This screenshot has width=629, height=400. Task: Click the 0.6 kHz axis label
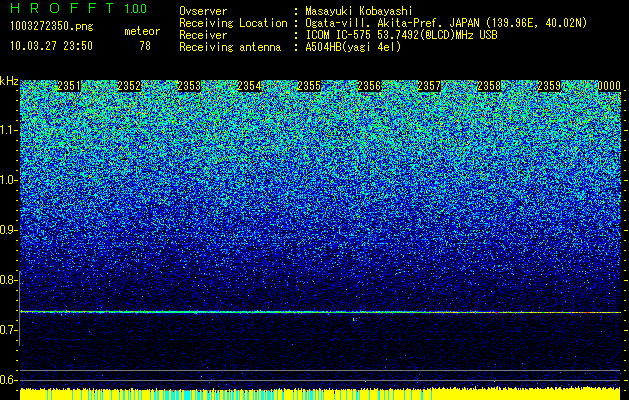8,380
